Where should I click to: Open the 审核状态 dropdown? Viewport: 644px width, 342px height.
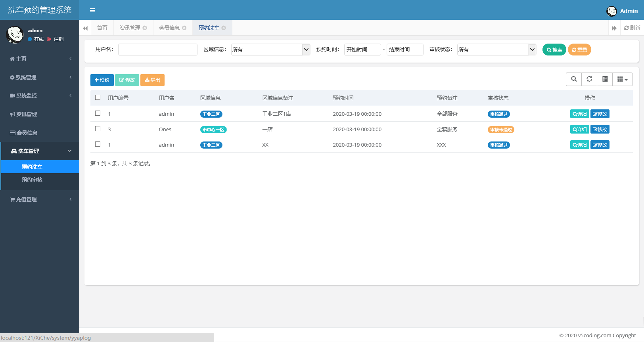497,50
